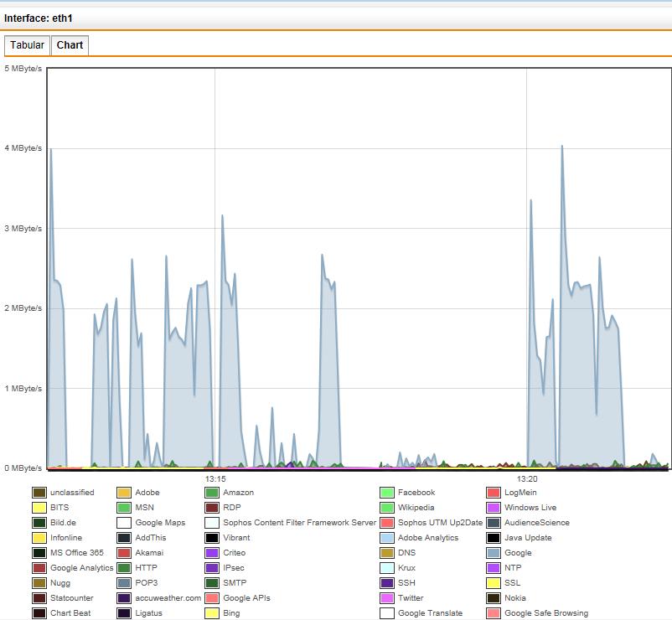Click the Bing yellow legend swatch
Screen dimensions: 672x620
click(212, 613)
